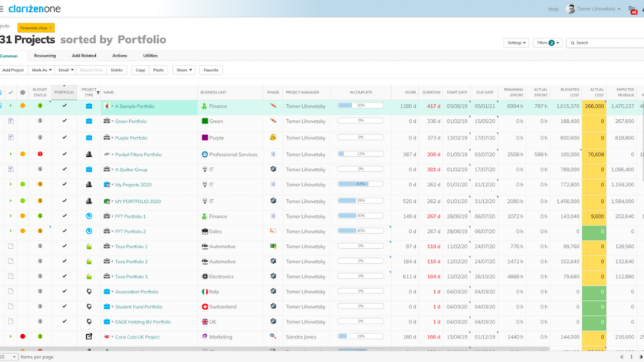Image resolution: width=644 pixels, height=362 pixels.
Task: Open the Financials View dropdown
Action: [x=36, y=28]
